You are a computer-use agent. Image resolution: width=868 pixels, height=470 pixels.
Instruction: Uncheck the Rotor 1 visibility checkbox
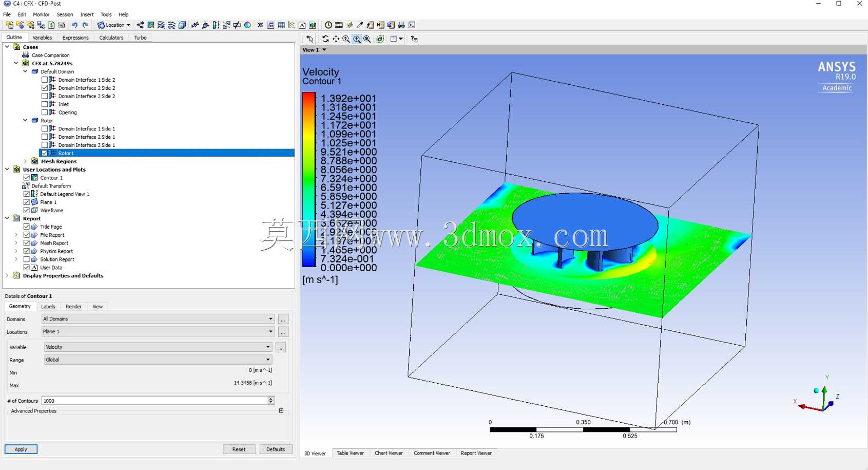pos(45,153)
